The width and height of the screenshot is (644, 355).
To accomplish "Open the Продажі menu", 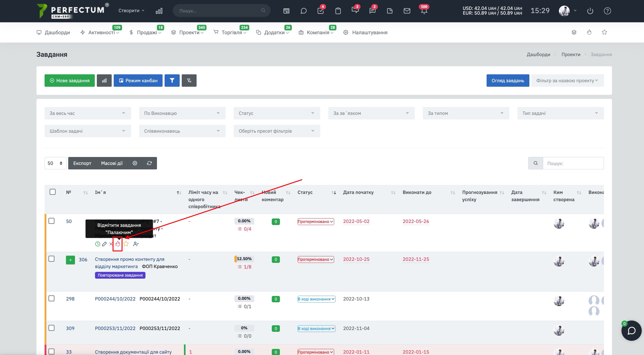I will coord(145,32).
